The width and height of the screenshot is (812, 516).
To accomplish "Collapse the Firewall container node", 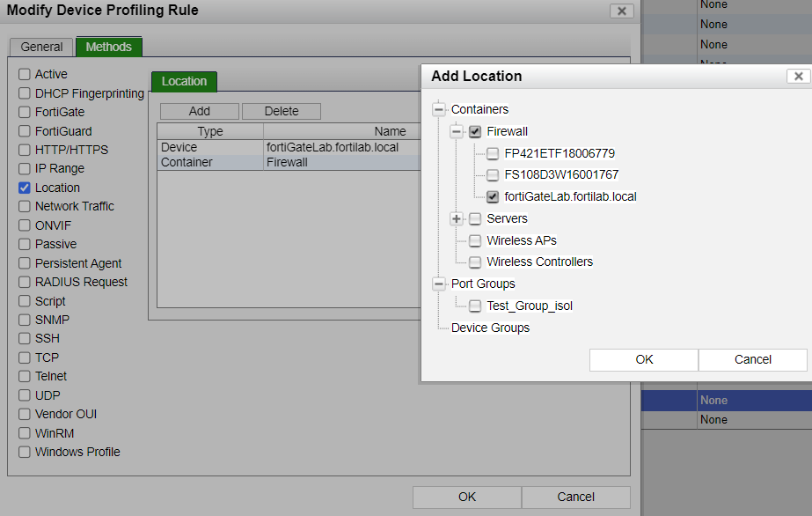I will click(457, 131).
